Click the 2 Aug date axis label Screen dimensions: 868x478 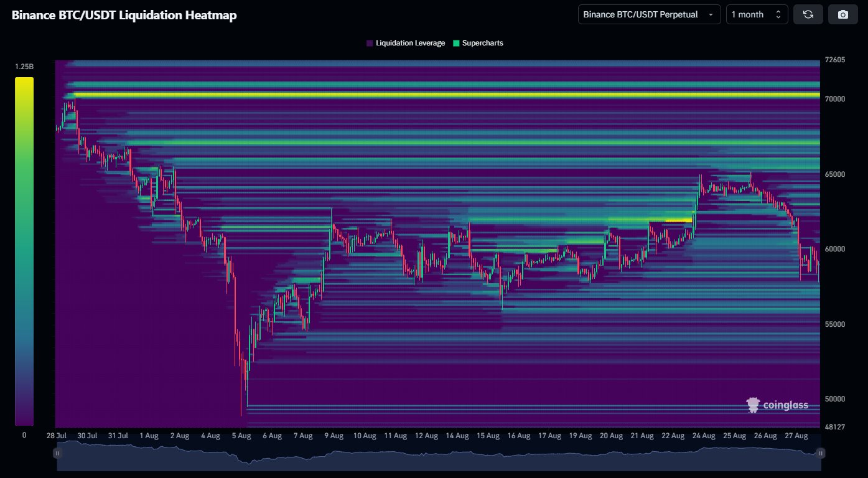point(180,436)
